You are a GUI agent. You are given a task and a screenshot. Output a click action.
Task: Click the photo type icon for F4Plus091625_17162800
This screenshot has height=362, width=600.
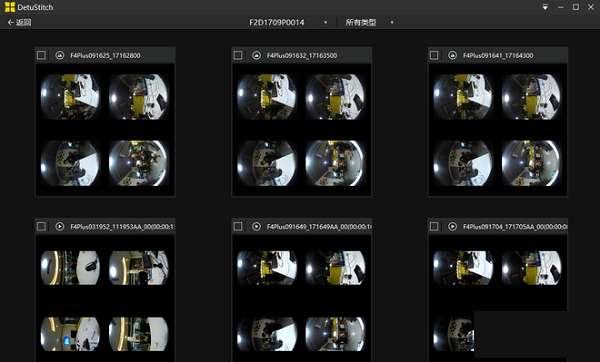[x=60, y=55]
